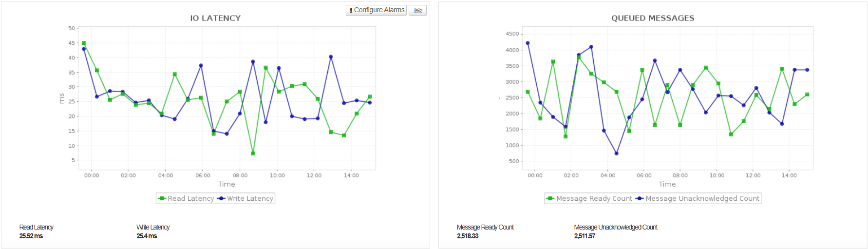Select the lowest Read Latency point near 7 ms
Image resolution: width=868 pixels, height=249 pixels.
coord(253,153)
